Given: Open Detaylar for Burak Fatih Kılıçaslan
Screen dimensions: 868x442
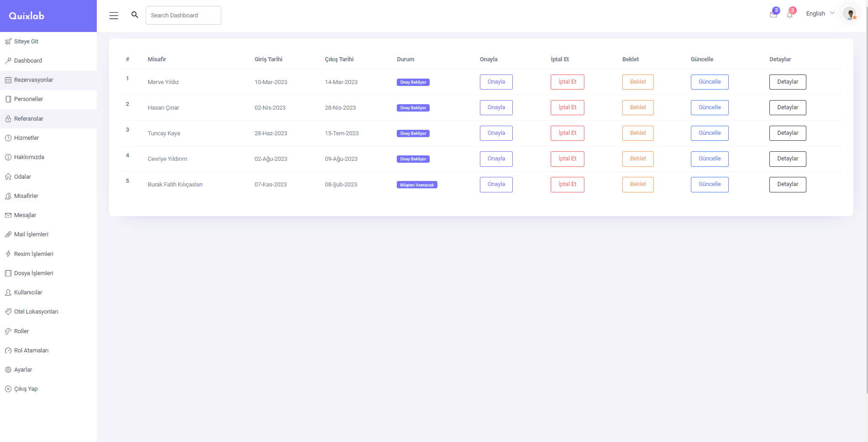Looking at the screenshot, I should coord(788,184).
